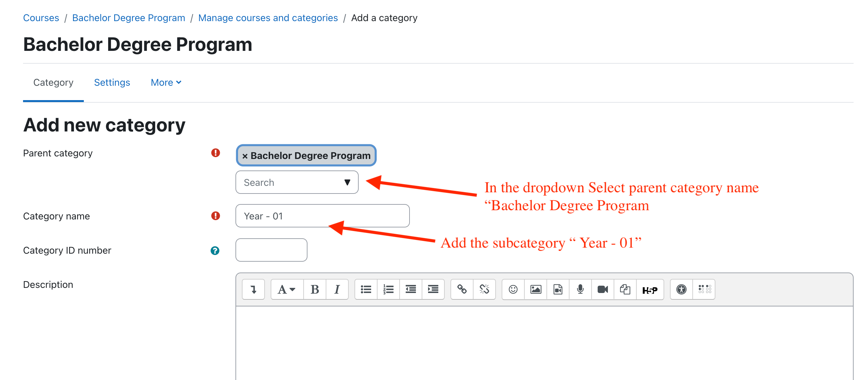Viewport: 868px width, 380px height.
Task: Expand the parent category Search dropdown
Action: coord(347,182)
